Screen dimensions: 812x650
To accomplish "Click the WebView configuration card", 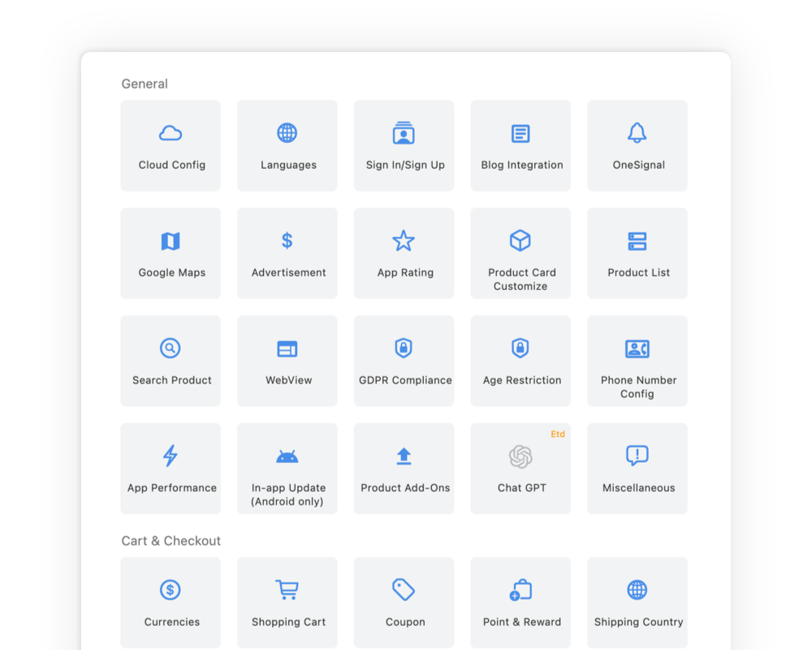I will tap(287, 361).
